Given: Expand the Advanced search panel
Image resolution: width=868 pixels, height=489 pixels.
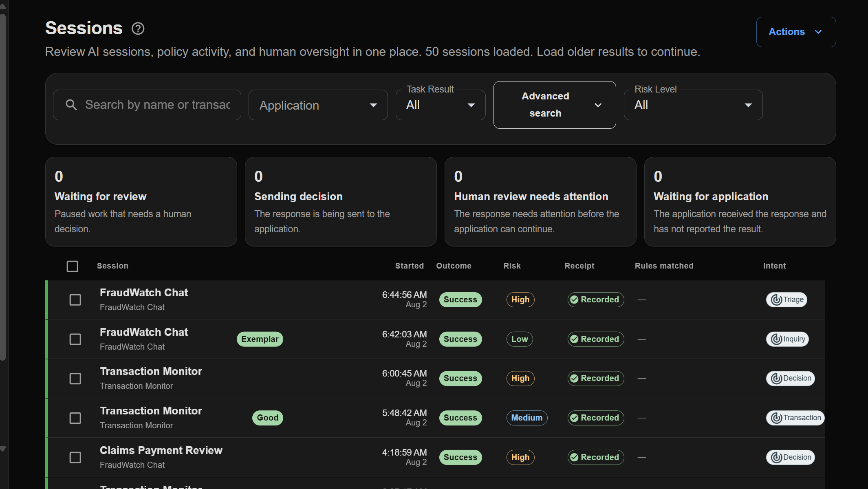Looking at the screenshot, I should tap(555, 105).
